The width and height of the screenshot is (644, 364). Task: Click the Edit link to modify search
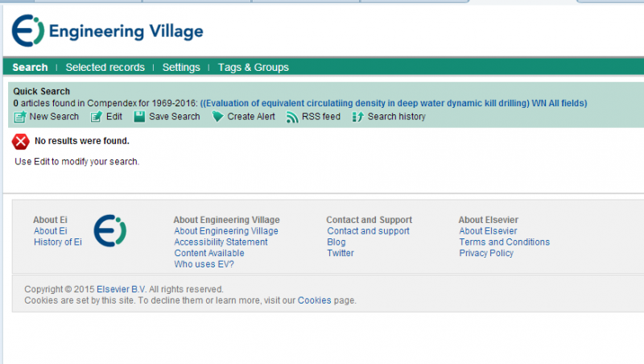(114, 117)
